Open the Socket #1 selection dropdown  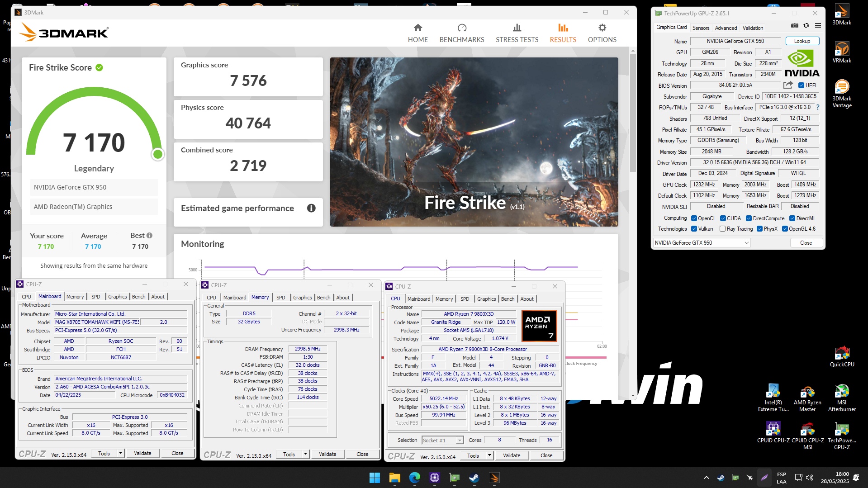click(442, 441)
